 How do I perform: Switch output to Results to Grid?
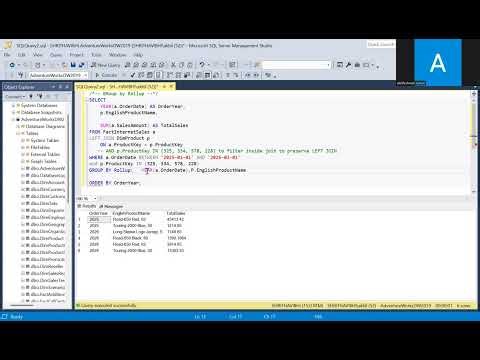click(207, 75)
